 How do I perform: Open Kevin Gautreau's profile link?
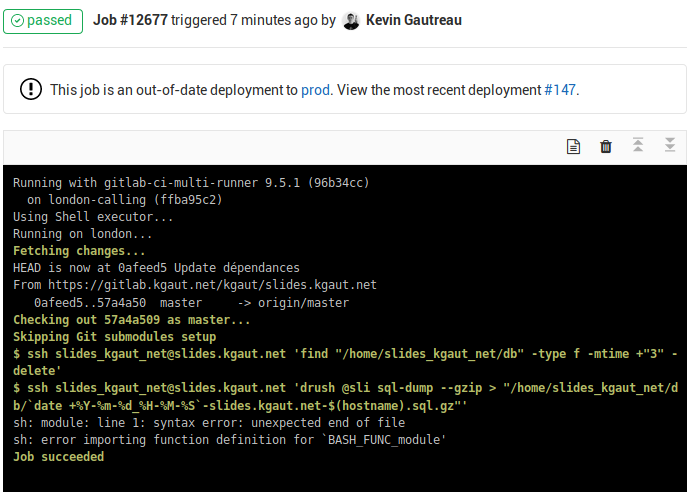[414, 20]
